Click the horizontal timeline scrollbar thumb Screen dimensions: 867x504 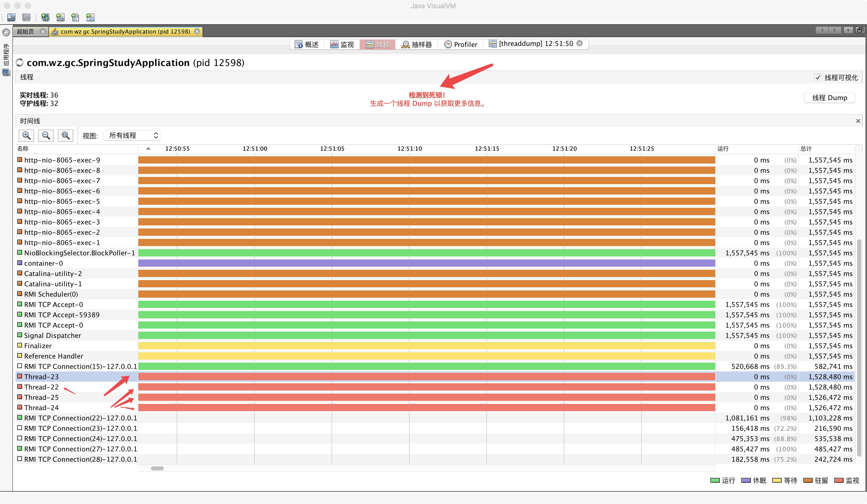pos(157,468)
